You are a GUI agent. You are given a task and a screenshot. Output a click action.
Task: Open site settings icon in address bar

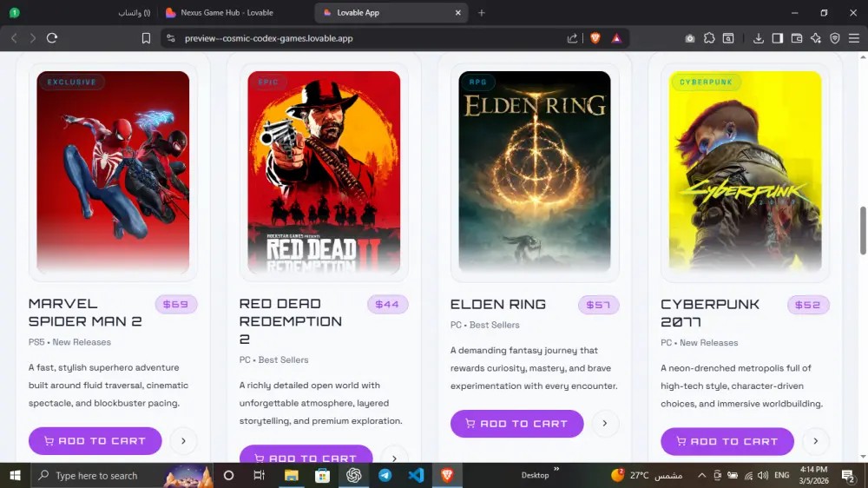pyautogui.click(x=170, y=38)
